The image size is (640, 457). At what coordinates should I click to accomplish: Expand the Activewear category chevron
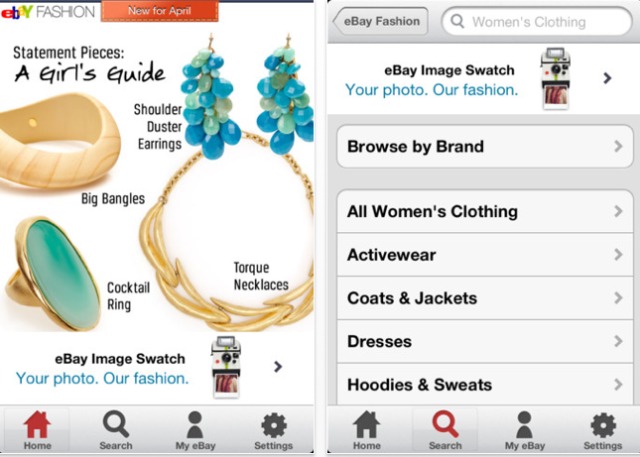click(618, 255)
